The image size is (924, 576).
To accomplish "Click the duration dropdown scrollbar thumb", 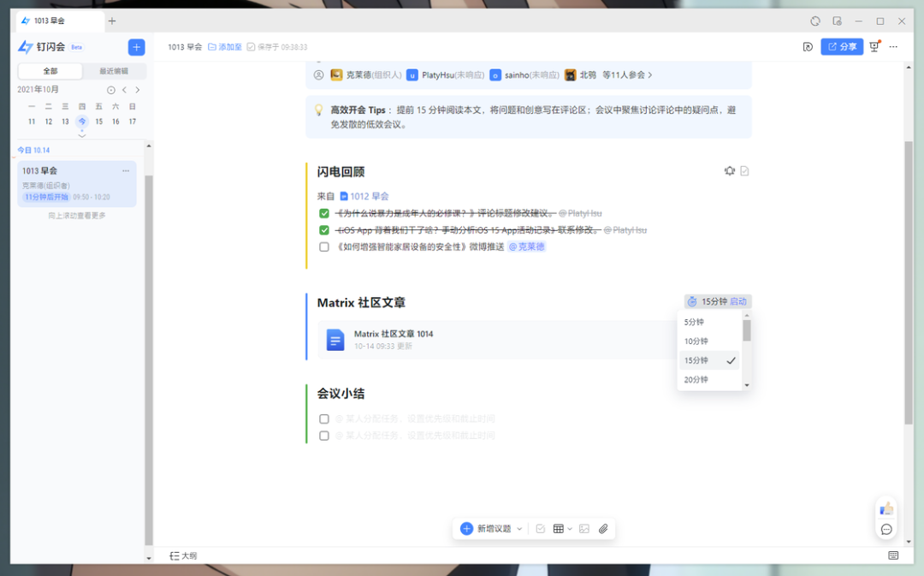I will [747, 330].
